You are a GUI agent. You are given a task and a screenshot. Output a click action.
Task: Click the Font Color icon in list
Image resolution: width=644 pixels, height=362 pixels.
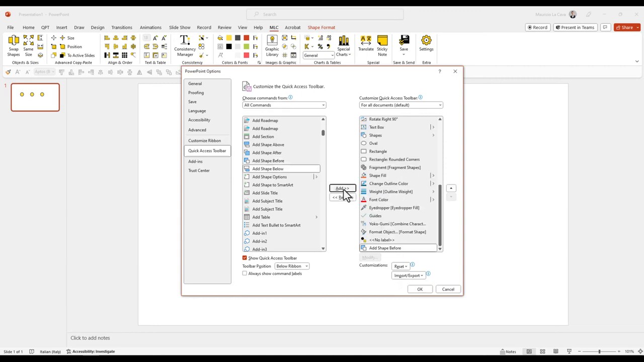tap(364, 200)
